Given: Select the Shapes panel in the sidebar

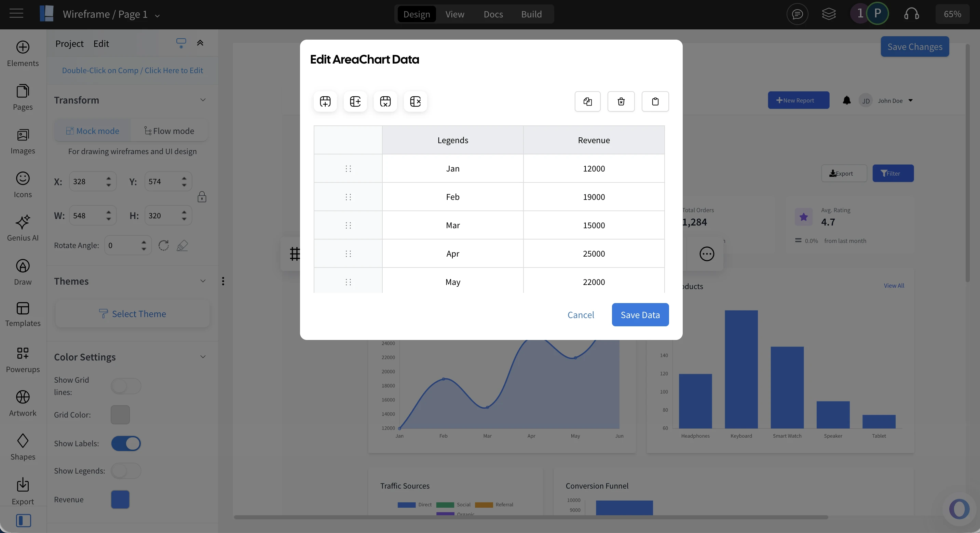Looking at the screenshot, I should click(x=23, y=447).
